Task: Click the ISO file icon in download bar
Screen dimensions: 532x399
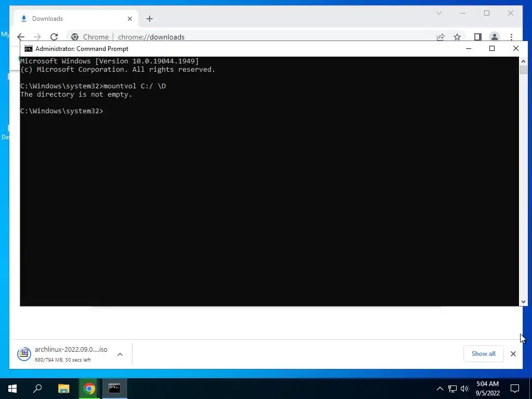Action: point(24,354)
